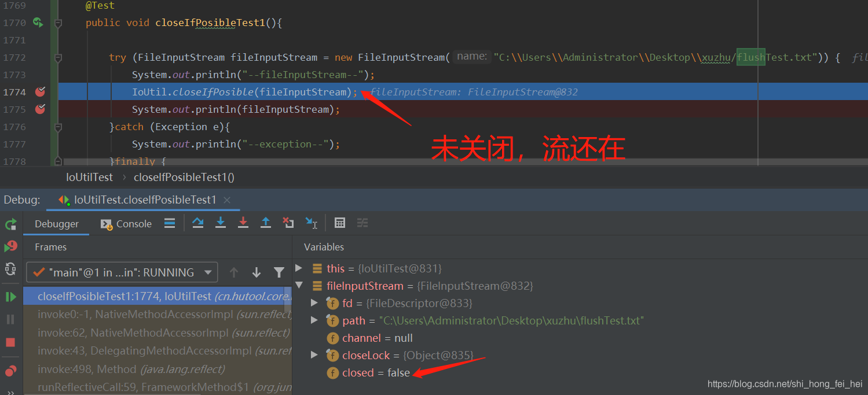
Task: Step out of the current method
Action: pos(266,223)
